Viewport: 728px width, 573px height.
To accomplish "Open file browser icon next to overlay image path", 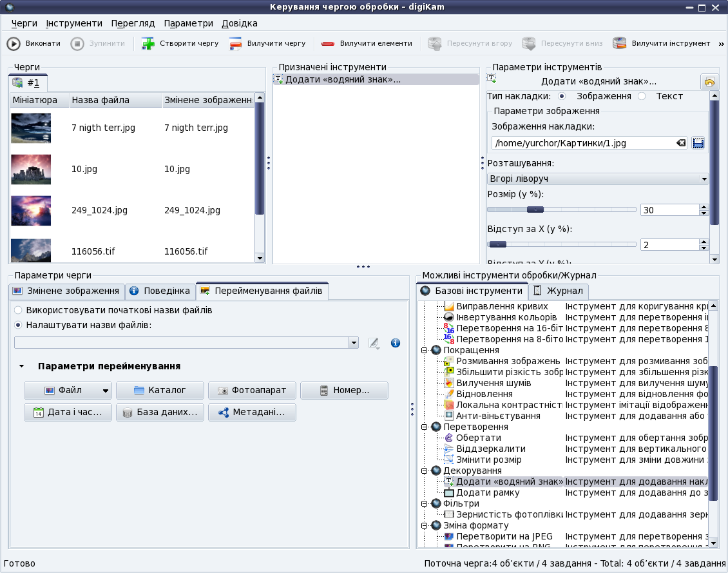I will [x=698, y=143].
